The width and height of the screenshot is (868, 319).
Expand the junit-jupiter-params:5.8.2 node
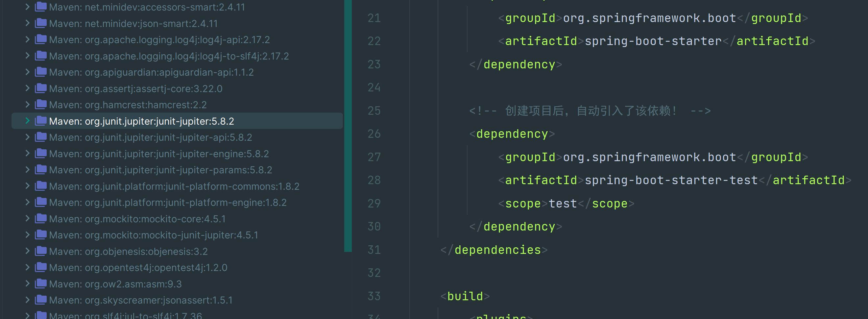pyautogui.click(x=28, y=169)
